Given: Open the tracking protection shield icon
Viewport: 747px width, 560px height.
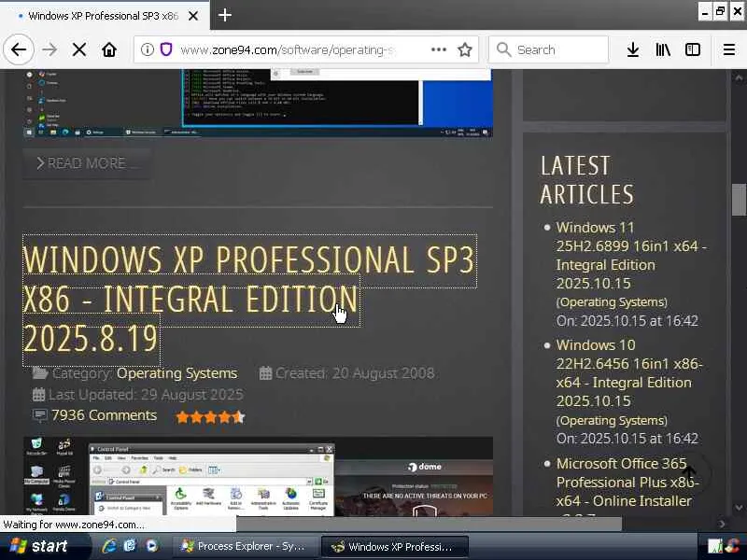Looking at the screenshot, I should pos(166,49).
